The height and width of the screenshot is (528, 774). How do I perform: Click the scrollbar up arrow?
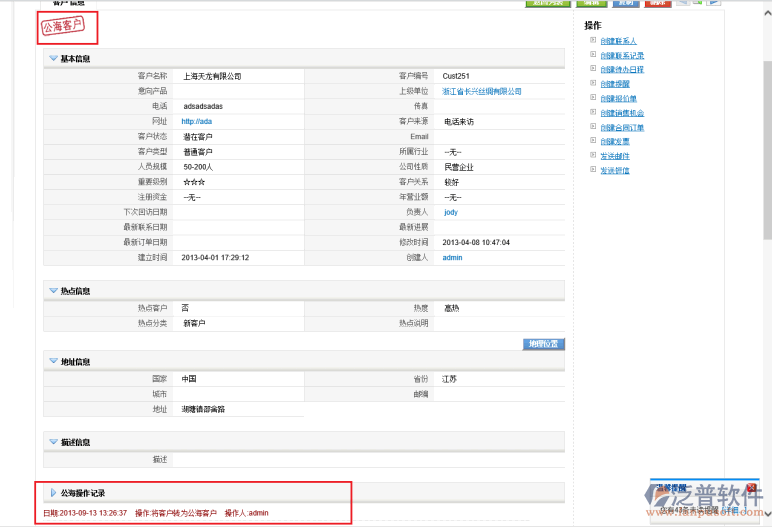[x=768, y=14]
